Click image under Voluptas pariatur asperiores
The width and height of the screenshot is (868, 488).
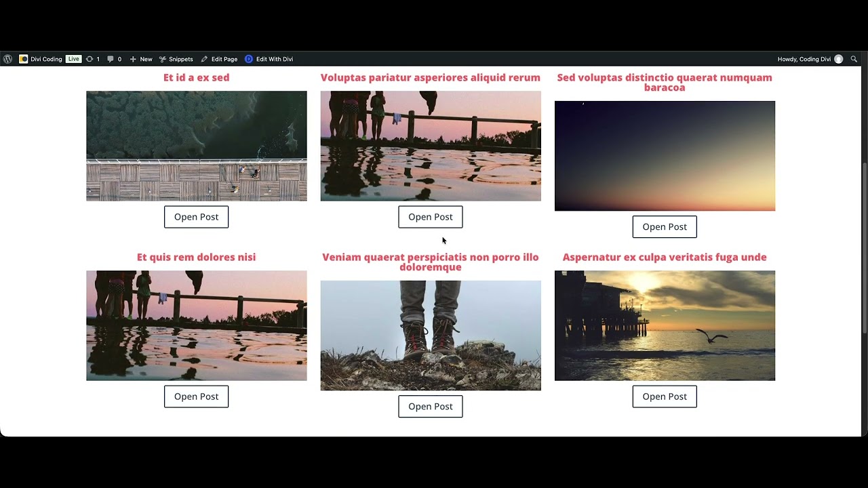click(431, 146)
